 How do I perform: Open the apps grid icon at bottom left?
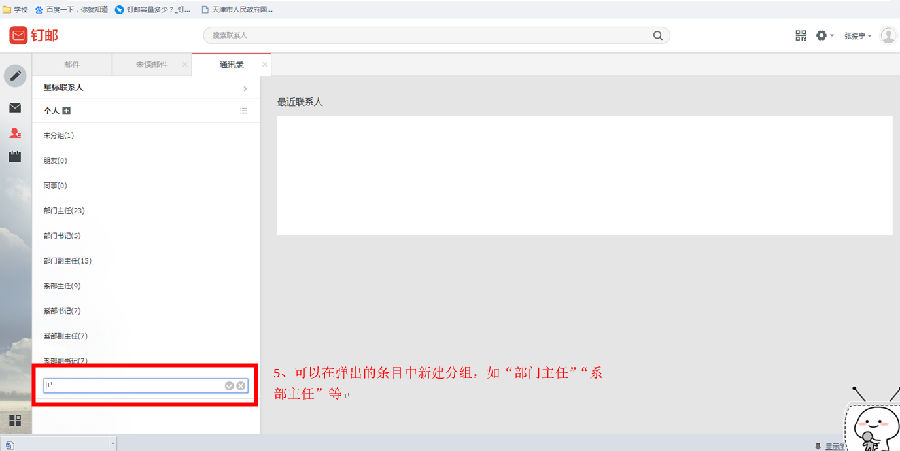15,421
